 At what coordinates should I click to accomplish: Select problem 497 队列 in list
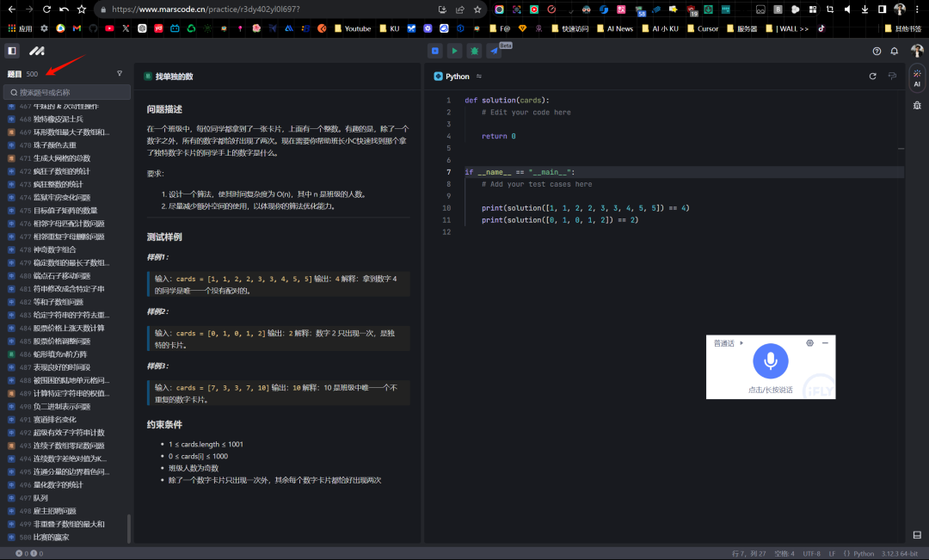[40, 498]
